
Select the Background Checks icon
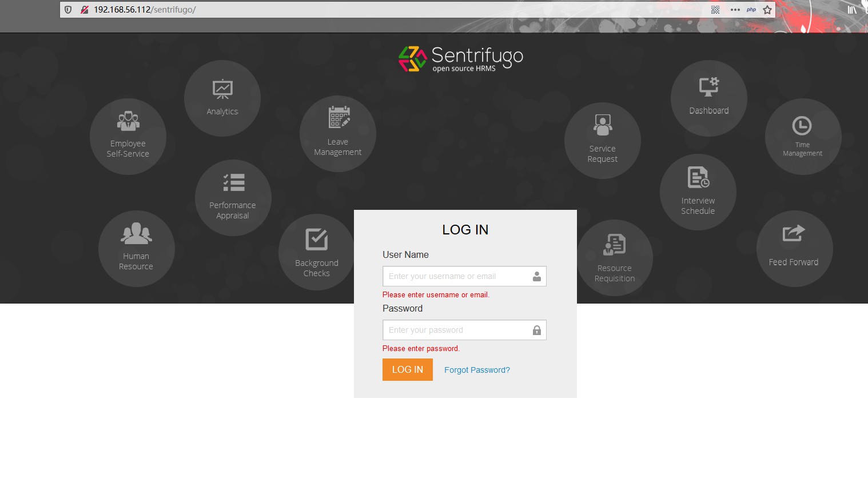tap(317, 240)
